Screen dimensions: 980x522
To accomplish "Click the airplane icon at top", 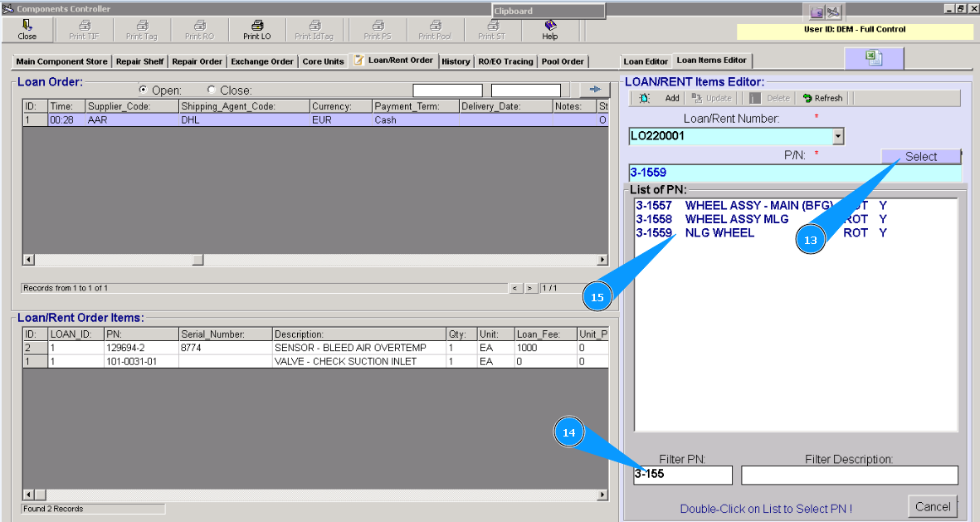I will click(834, 12).
